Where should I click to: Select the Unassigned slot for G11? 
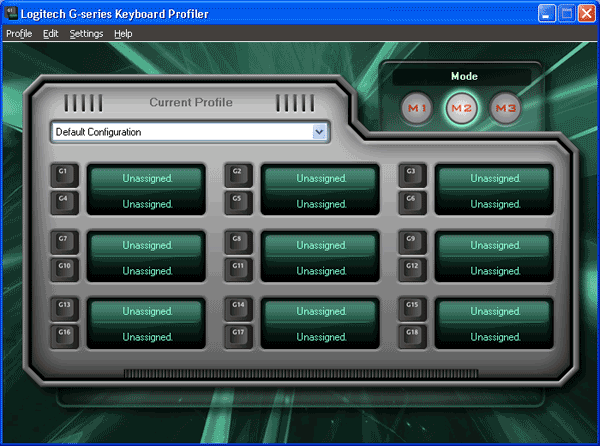pyautogui.click(x=321, y=271)
